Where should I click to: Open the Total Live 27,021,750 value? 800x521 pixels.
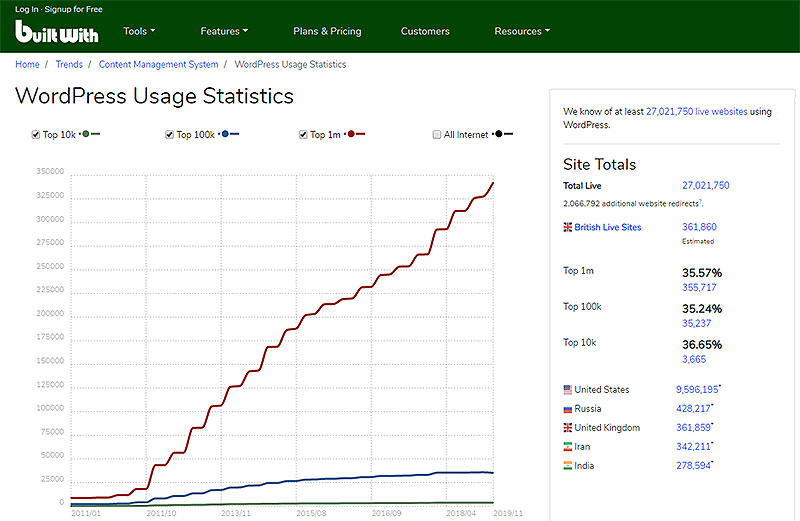(706, 185)
